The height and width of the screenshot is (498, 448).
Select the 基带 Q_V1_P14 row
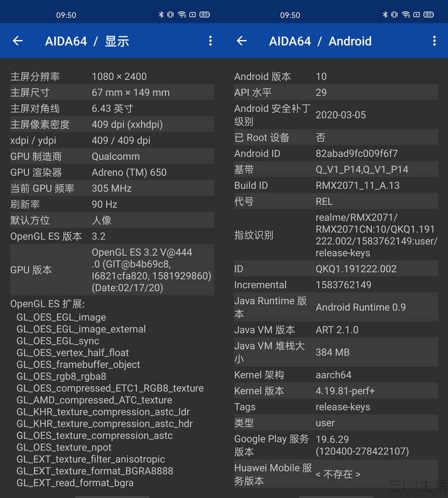coord(336,169)
